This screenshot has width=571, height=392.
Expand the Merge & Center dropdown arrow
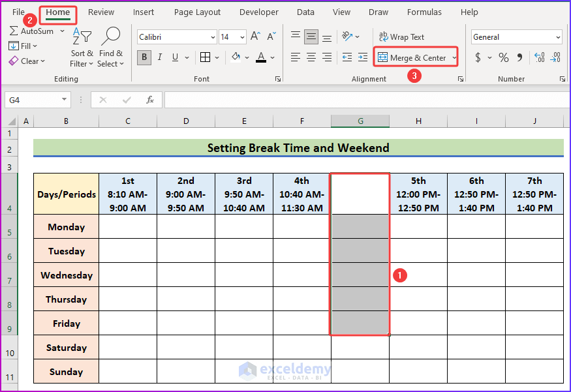(x=454, y=57)
